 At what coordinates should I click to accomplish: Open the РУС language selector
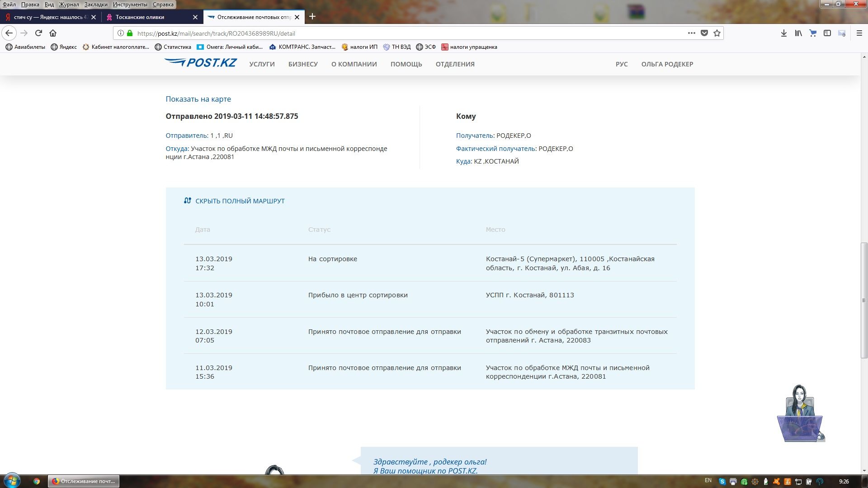pyautogui.click(x=621, y=64)
